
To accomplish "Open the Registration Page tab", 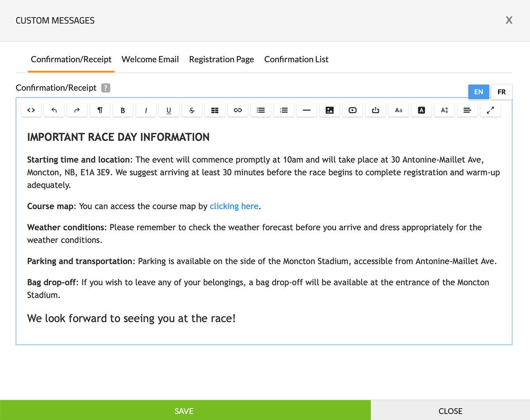I will pos(221,59).
